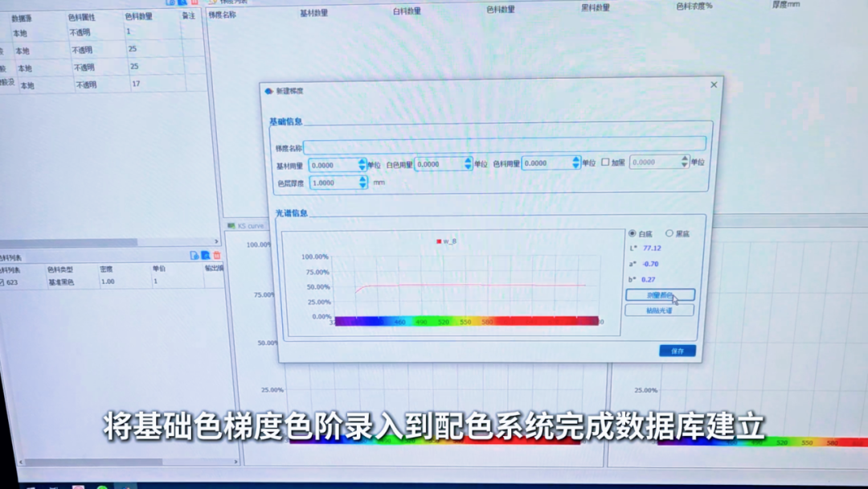The image size is (868, 489).
Task: Click the 数据源 column header
Action: point(21,18)
